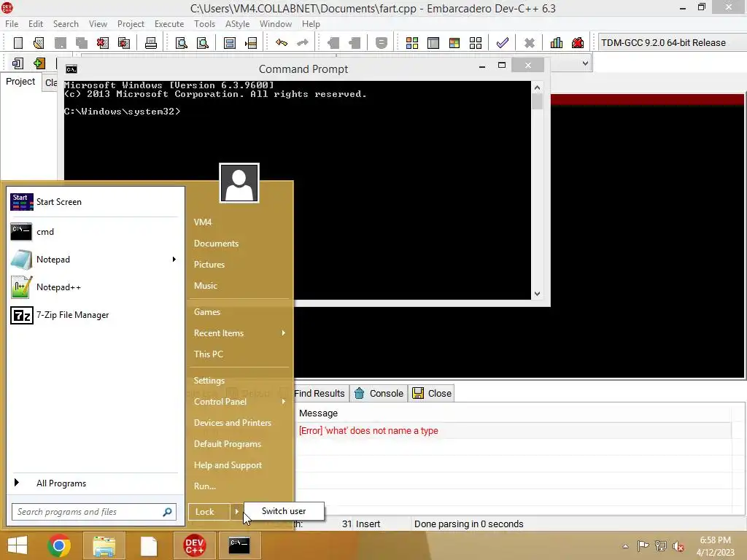
Task: Open the Execute menu
Action: pyautogui.click(x=169, y=24)
